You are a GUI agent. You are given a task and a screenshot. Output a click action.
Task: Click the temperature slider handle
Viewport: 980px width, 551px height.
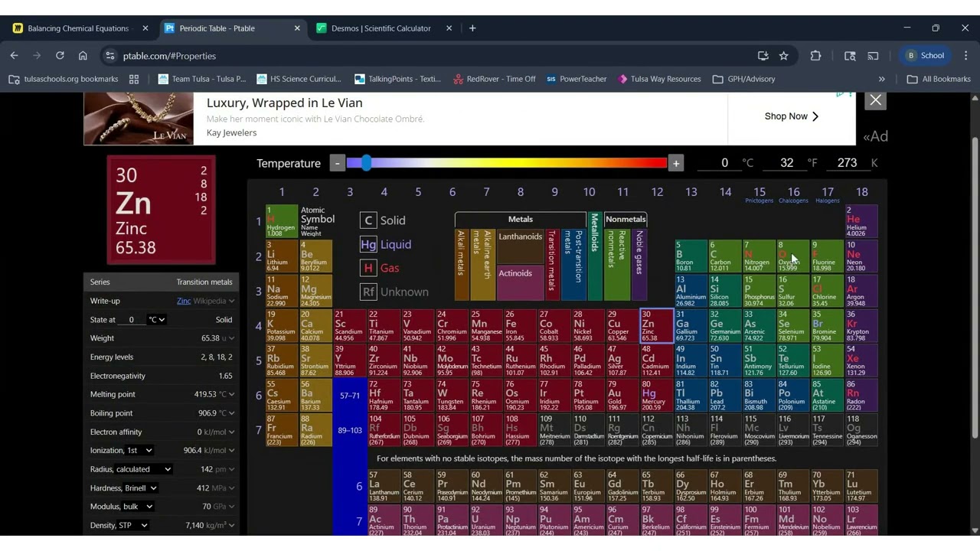point(367,162)
